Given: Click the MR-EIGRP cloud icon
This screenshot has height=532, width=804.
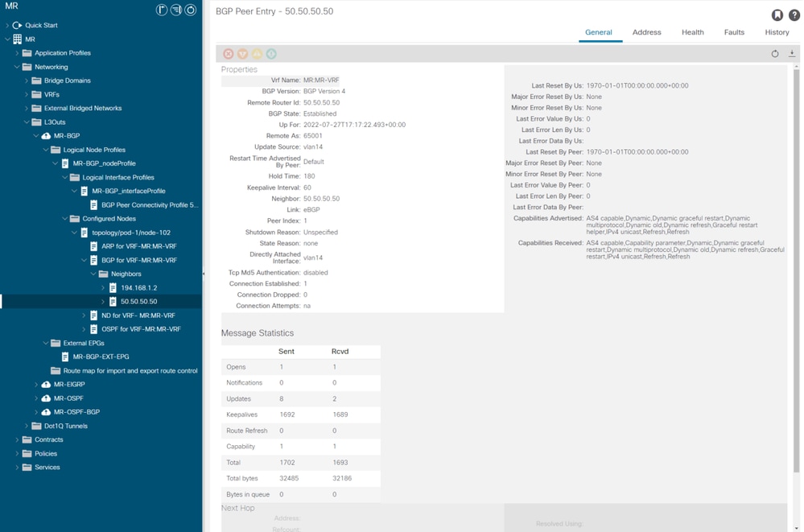Looking at the screenshot, I should (x=46, y=384).
